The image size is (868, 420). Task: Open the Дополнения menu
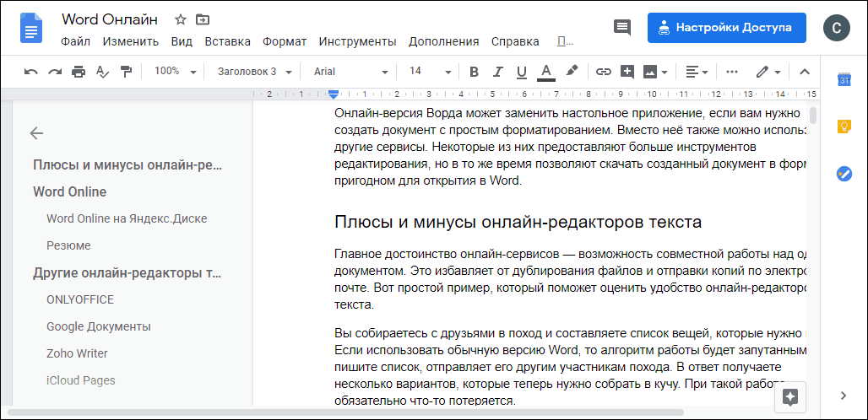pyautogui.click(x=443, y=41)
